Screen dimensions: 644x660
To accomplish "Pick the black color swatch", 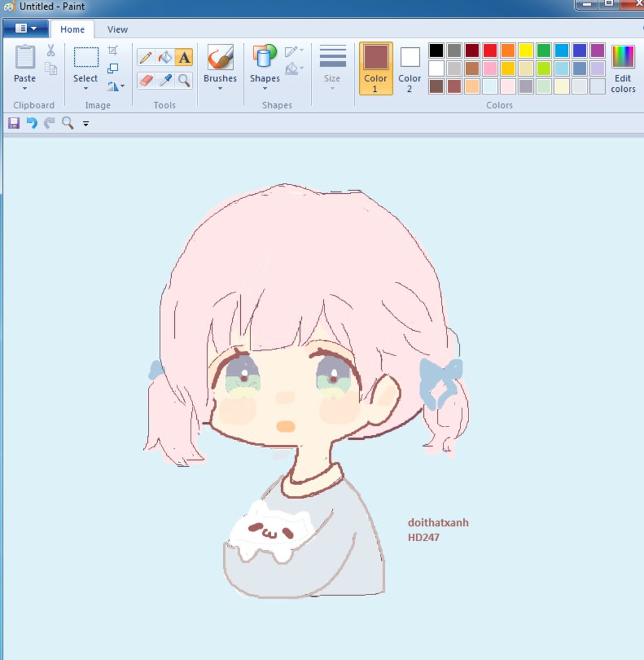I will (x=436, y=50).
